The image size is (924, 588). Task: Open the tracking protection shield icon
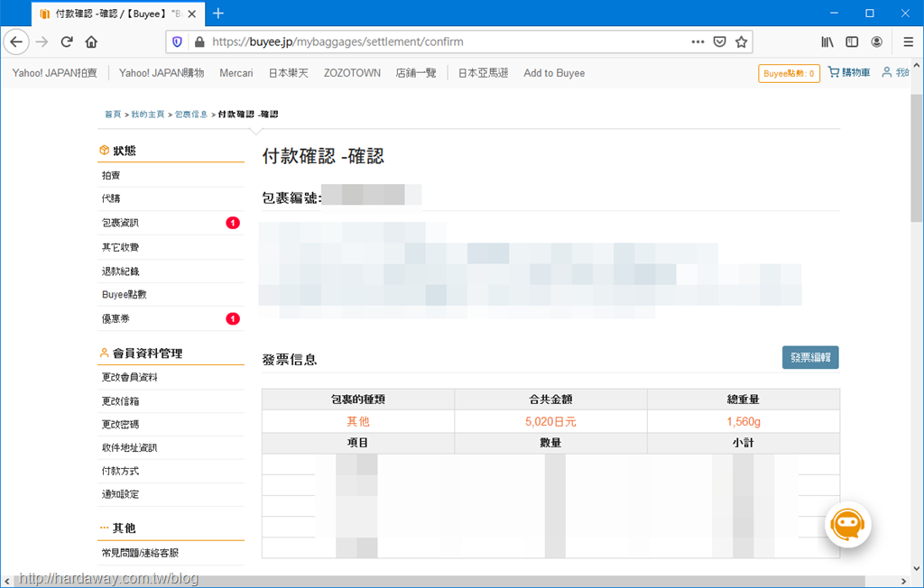click(x=178, y=41)
